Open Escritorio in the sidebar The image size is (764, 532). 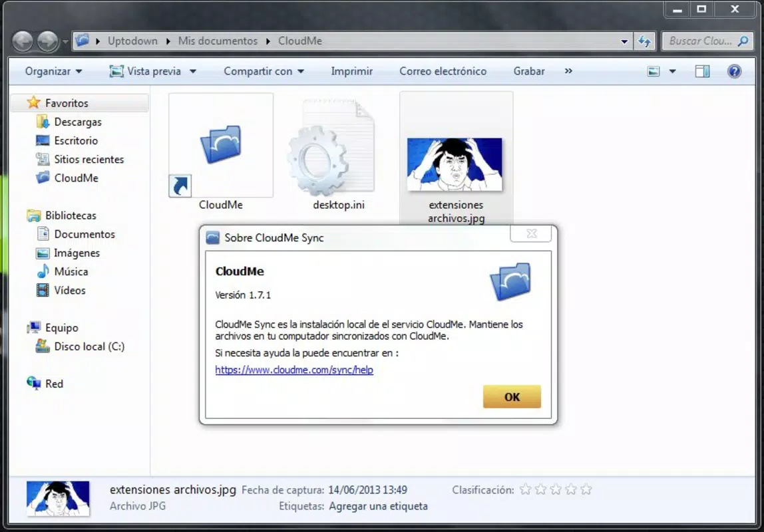76,141
